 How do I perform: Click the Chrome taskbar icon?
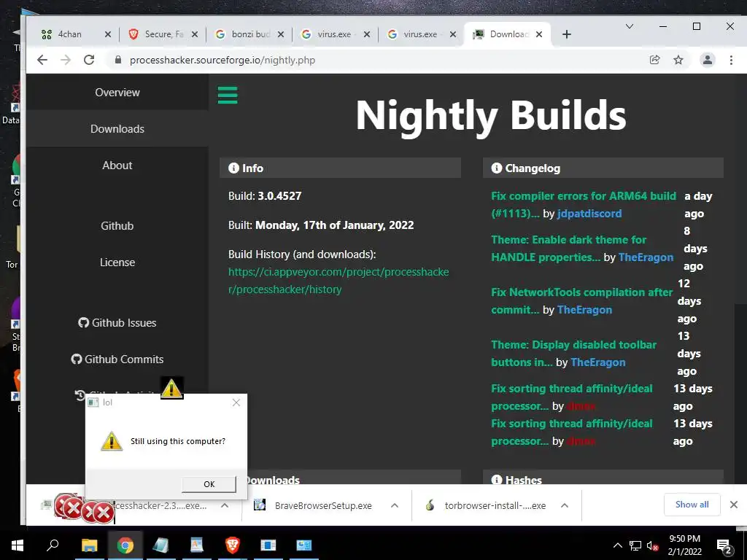[x=125, y=545]
